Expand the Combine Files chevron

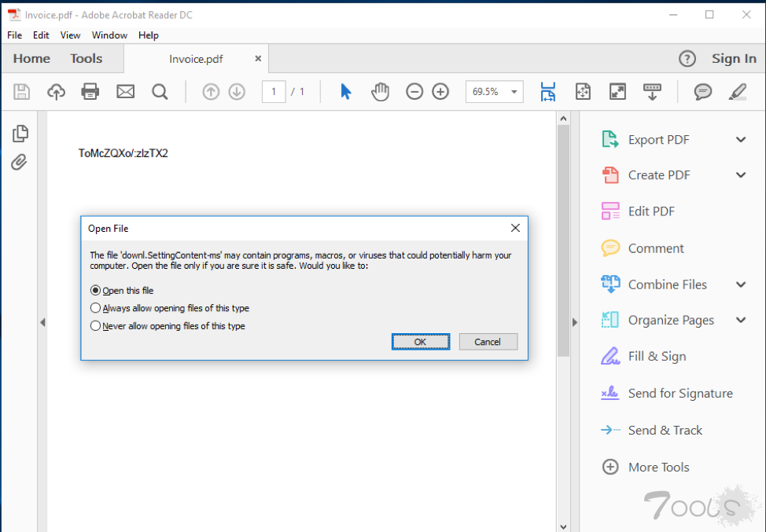pyautogui.click(x=740, y=284)
